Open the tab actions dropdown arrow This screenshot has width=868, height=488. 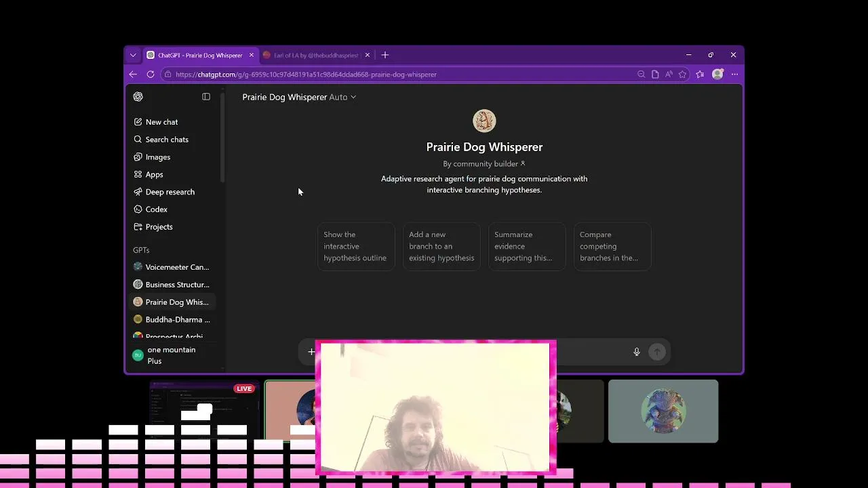[133, 56]
